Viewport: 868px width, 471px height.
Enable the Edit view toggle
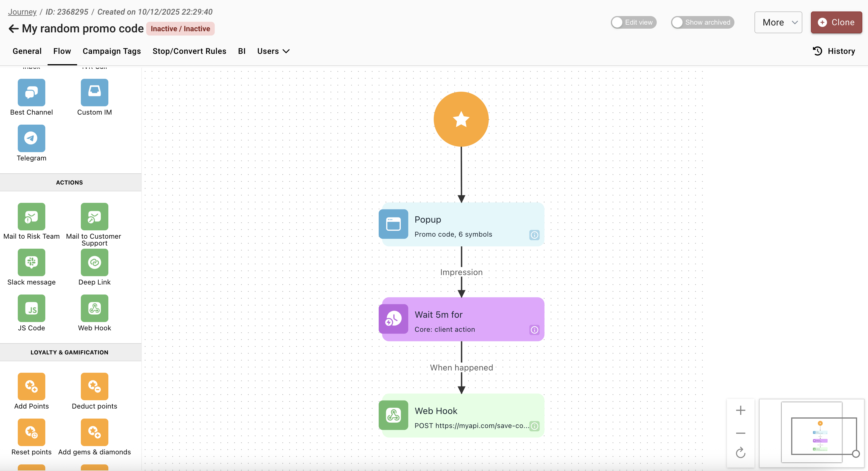633,23
